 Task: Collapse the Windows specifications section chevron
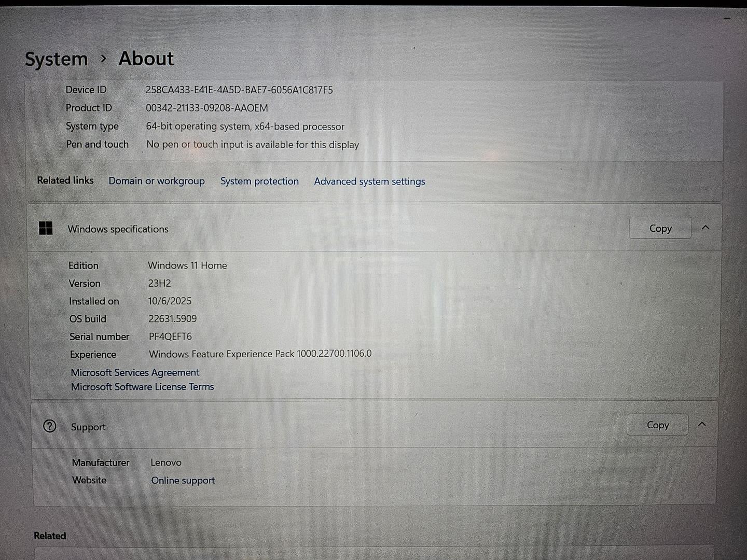coord(706,228)
